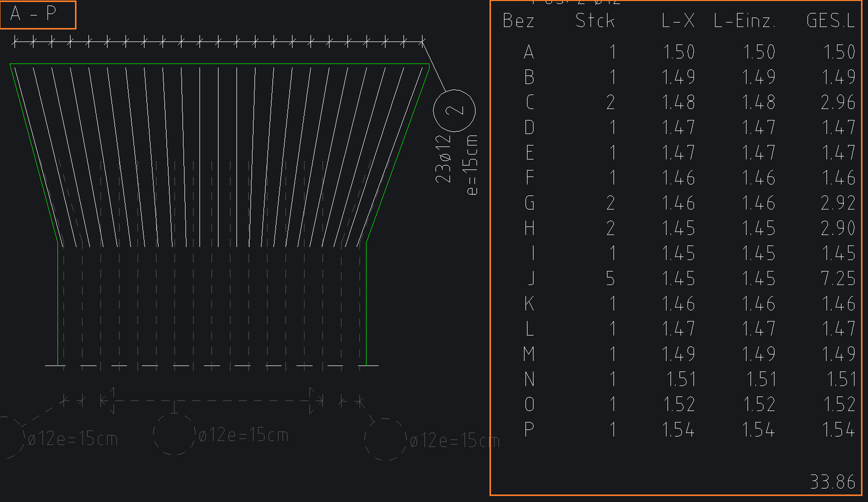Select the middle dimmed "ø12e=15cm" label
The height and width of the screenshot is (502, 868).
click(x=243, y=436)
